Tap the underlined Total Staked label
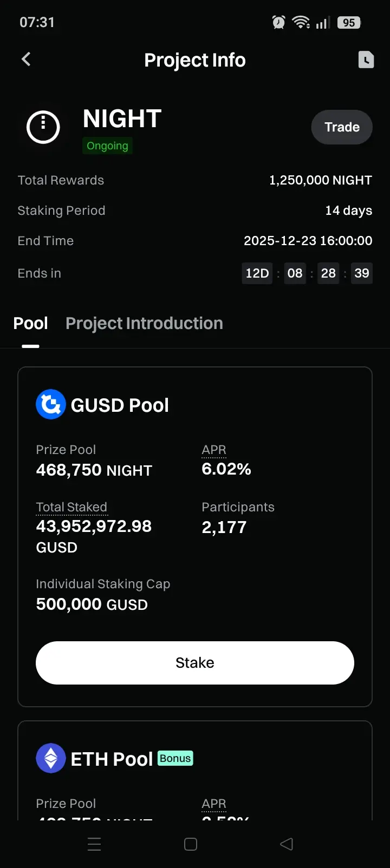Screen dimensions: 390x868 coord(71,508)
